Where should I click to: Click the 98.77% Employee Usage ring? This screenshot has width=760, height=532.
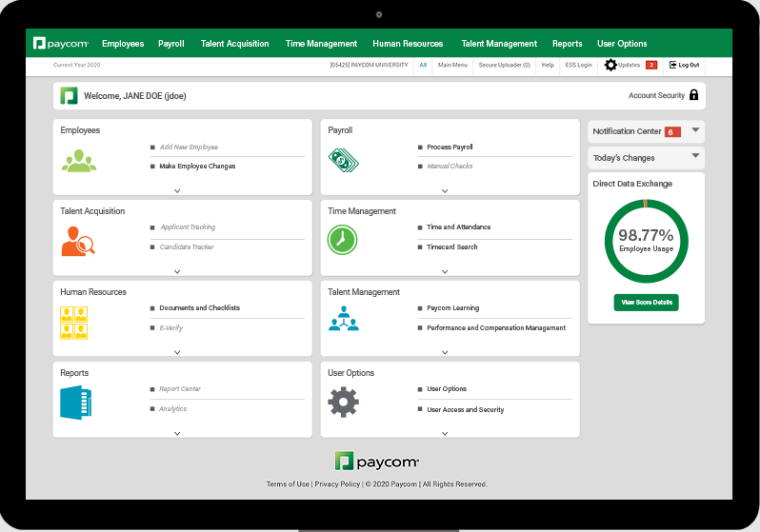[x=646, y=241]
